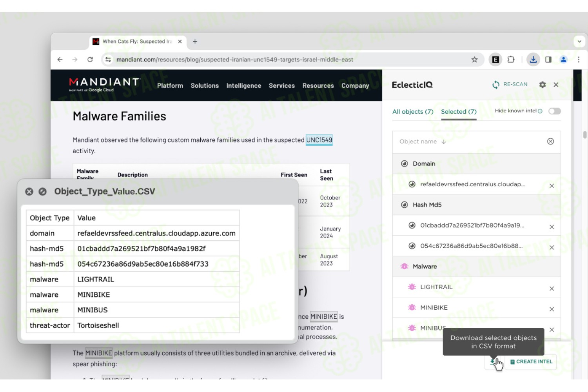Remove the LIGHTRAIL malware object

pos(552,289)
